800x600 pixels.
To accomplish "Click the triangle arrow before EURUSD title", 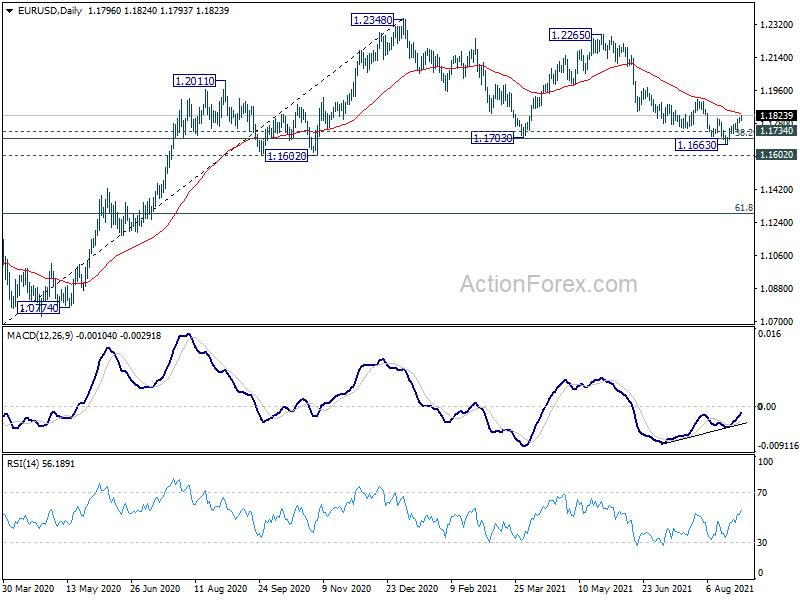I will click(10, 11).
